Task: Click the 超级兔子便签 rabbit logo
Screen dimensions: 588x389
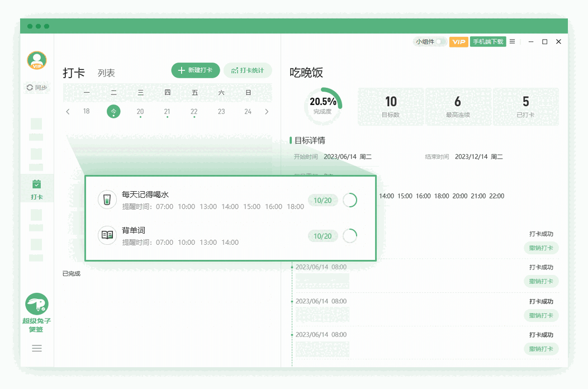Action: pyautogui.click(x=37, y=303)
